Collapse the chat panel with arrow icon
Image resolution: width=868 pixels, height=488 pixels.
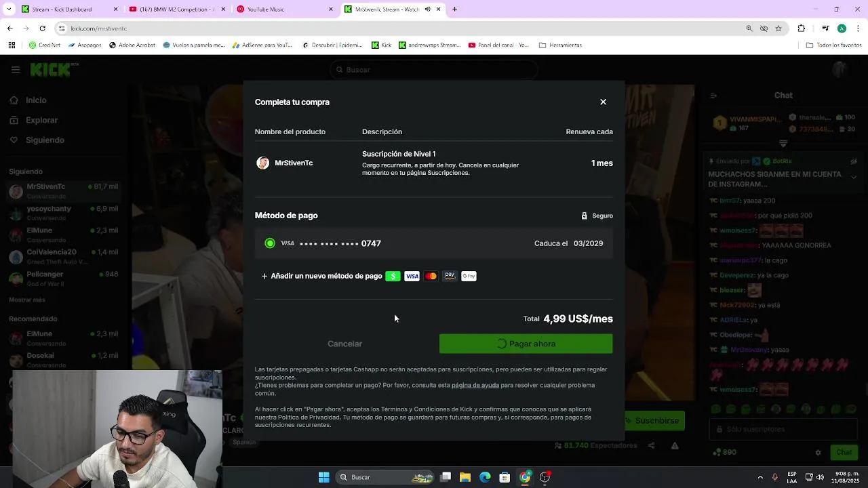click(713, 96)
